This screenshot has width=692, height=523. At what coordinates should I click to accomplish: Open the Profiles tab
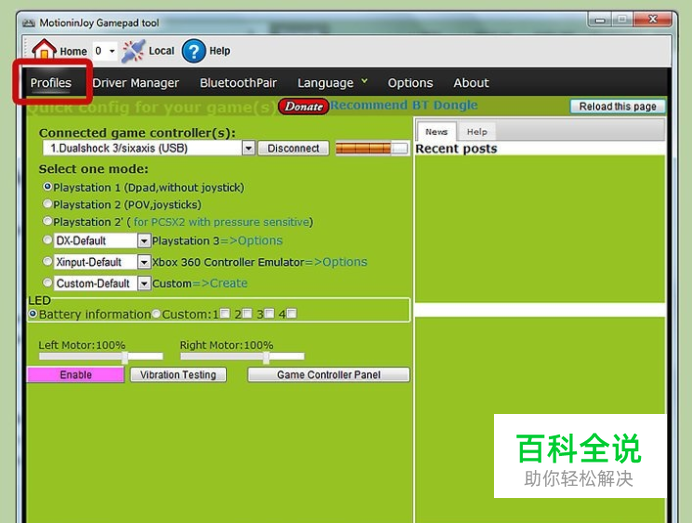[x=51, y=83]
